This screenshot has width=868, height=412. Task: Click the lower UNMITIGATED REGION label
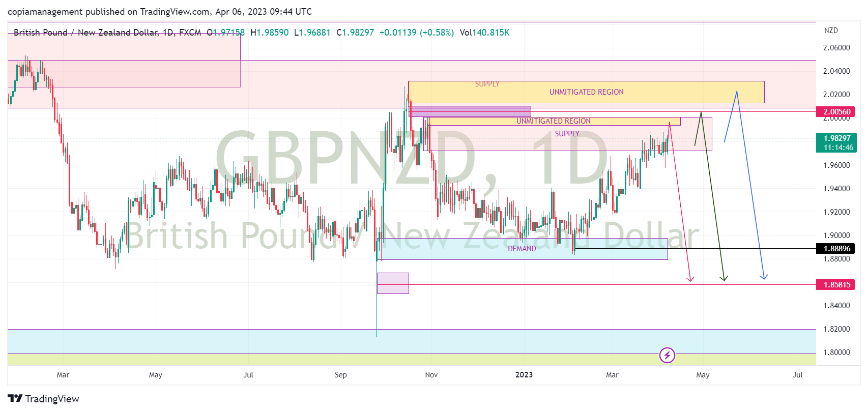coord(554,121)
